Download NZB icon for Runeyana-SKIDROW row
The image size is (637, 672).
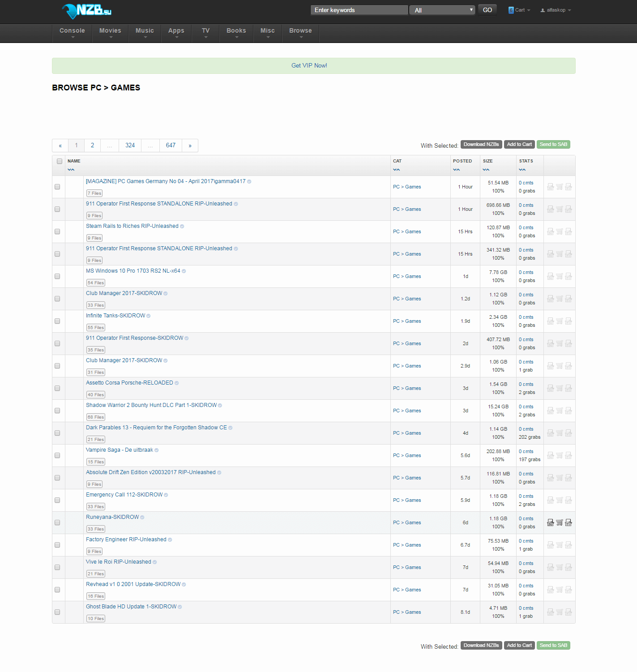click(x=551, y=522)
